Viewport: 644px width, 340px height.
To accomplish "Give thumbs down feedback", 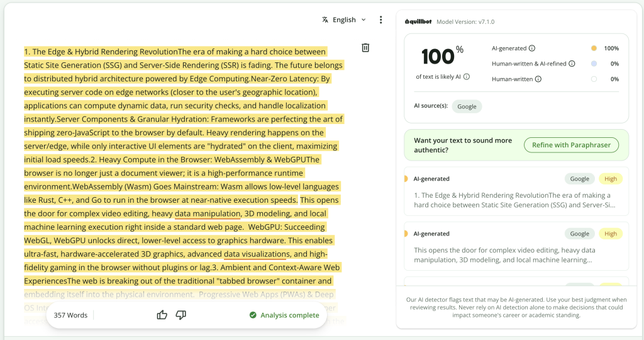I will pos(180,315).
